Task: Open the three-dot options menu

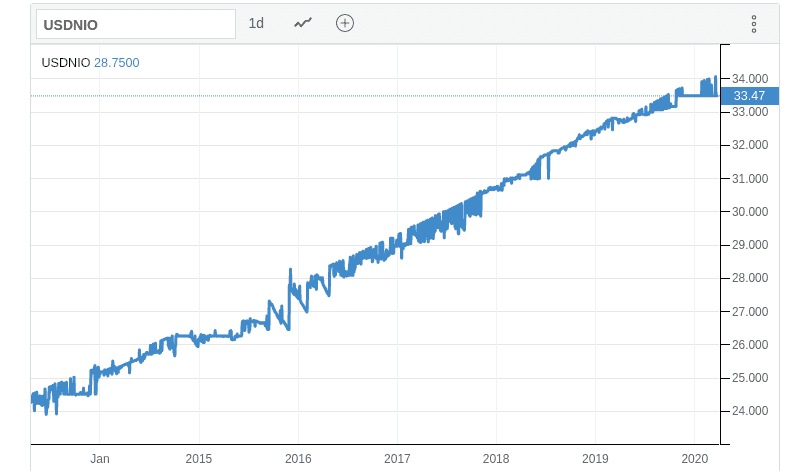Action: click(754, 24)
